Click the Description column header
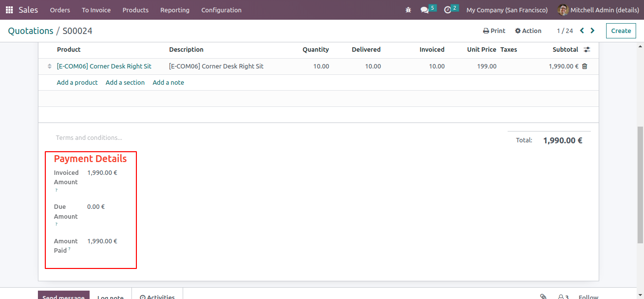Screen dimensions: 644x299 coord(186,49)
